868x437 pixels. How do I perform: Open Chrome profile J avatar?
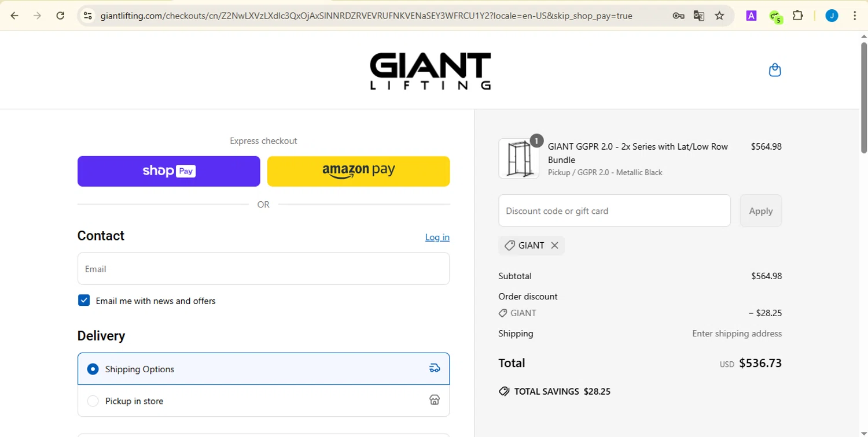click(832, 16)
